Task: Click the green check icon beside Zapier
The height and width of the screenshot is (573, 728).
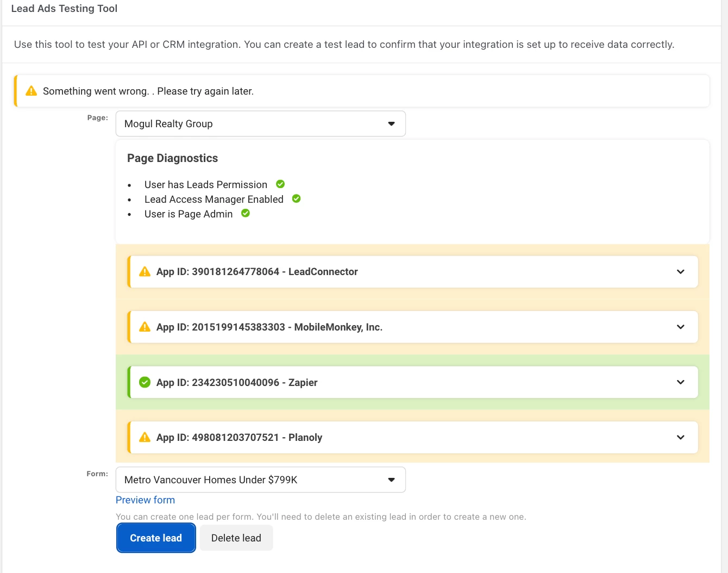Action: [145, 382]
